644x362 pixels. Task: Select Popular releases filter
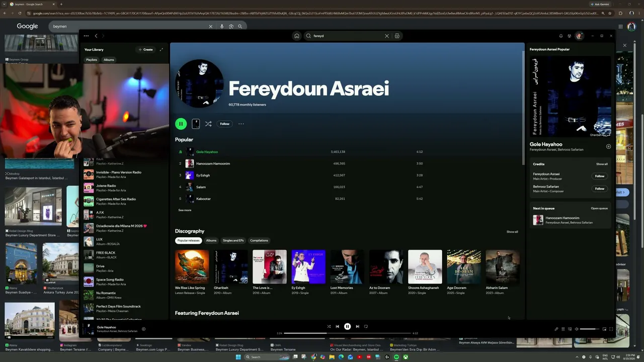pos(189,240)
